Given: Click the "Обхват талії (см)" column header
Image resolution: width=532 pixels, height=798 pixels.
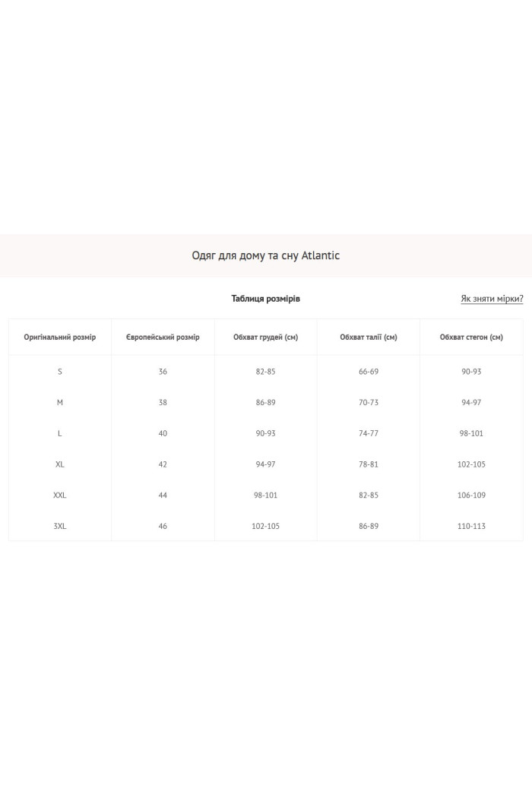Looking at the screenshot, I should (x=369, y=337).
